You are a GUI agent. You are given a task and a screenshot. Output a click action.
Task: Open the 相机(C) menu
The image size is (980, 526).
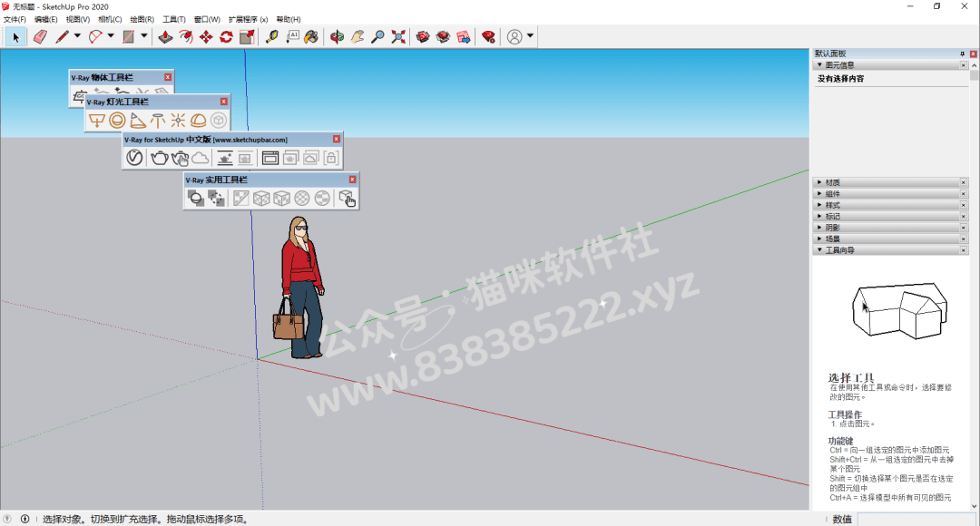(x=110, y=19)
